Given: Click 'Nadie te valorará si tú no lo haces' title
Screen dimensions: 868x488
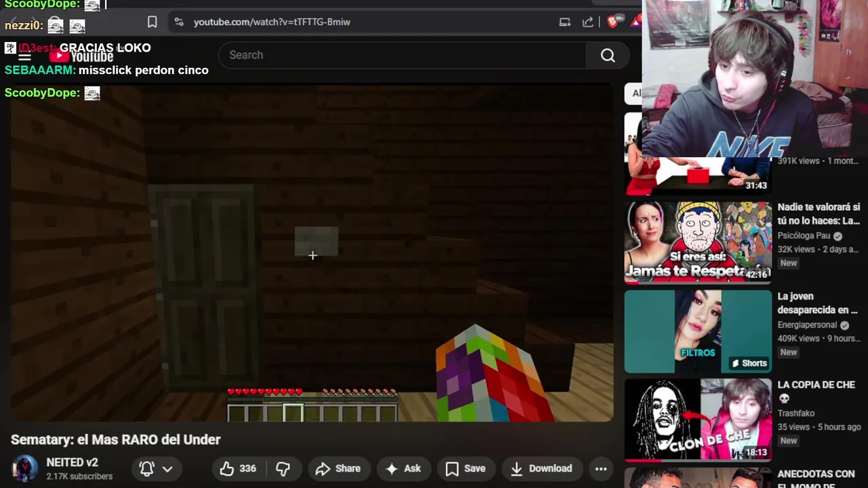Looking at the screenshot, I should [818, 213].
